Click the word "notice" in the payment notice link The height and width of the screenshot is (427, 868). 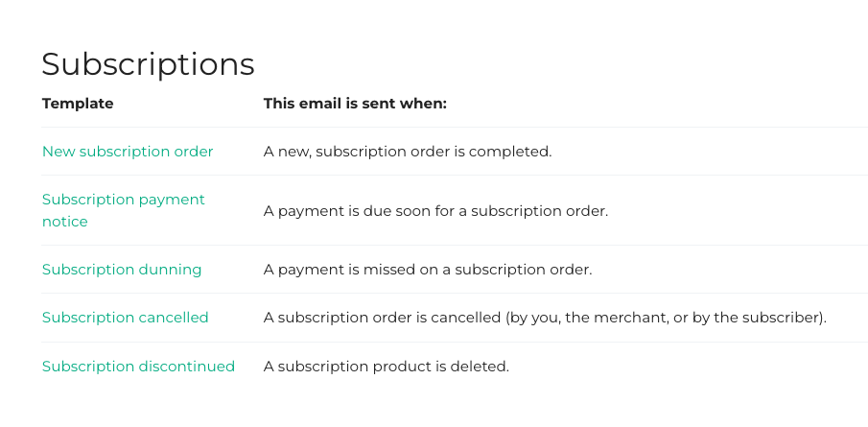click(65, 222)
